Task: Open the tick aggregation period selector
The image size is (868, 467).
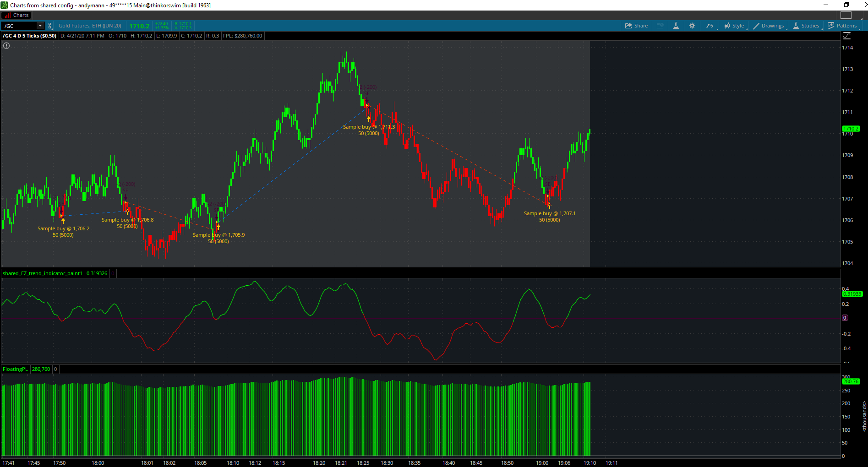Action: click(710, 26)
